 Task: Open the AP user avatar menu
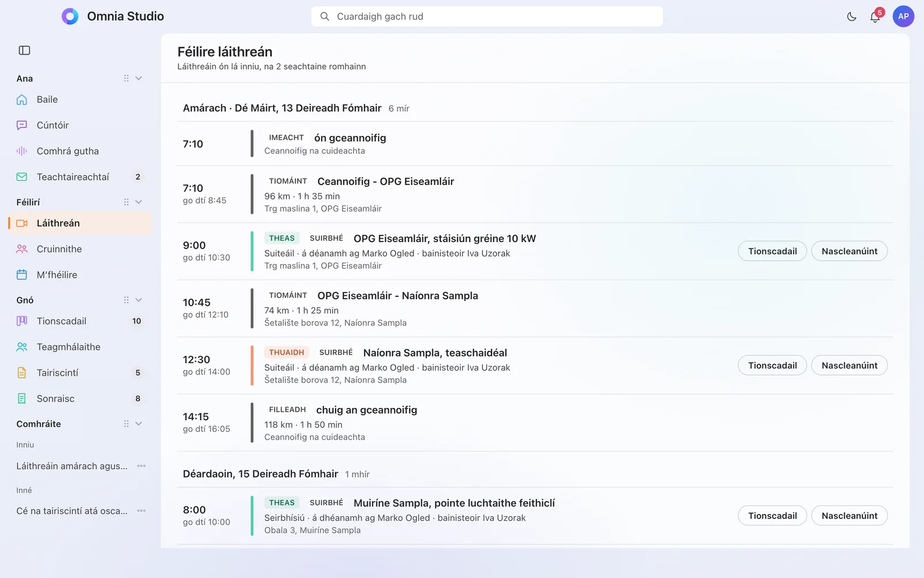coord(903,16)
